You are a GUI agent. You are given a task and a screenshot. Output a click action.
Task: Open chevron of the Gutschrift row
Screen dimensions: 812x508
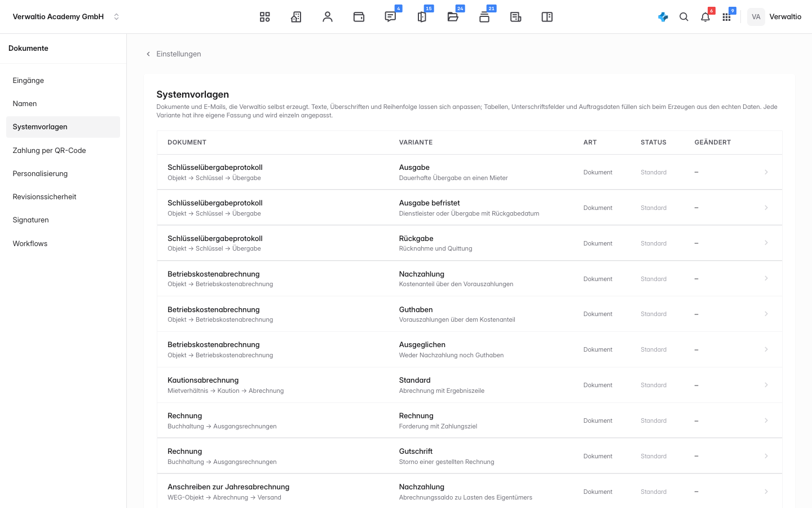766,456
